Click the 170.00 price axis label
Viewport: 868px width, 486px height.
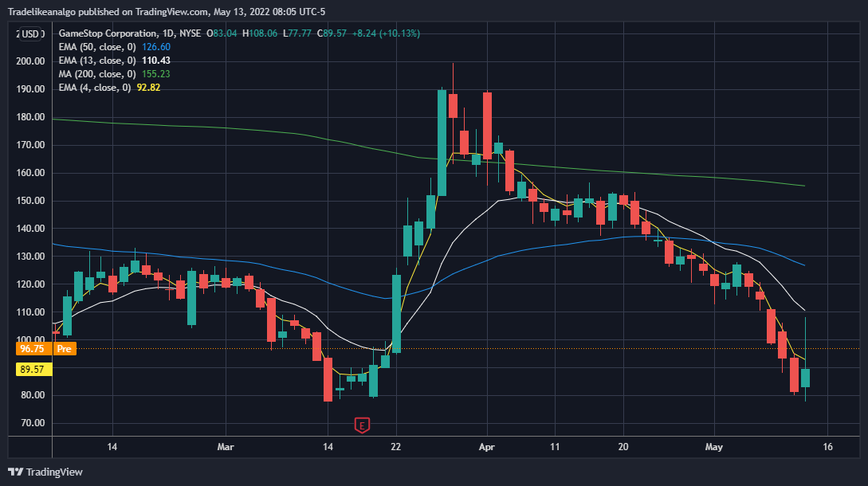(30, 144)
